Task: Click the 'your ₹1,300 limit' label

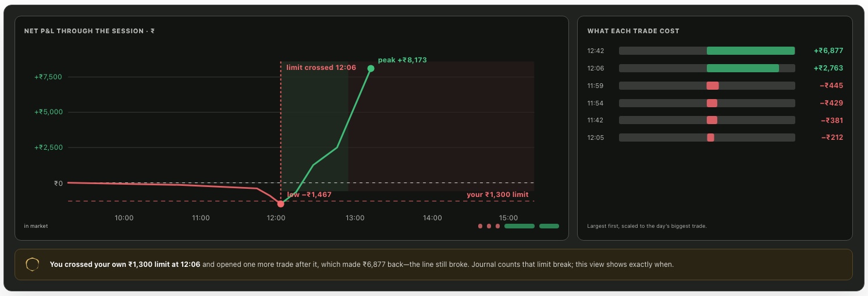Action: [497, 195]
